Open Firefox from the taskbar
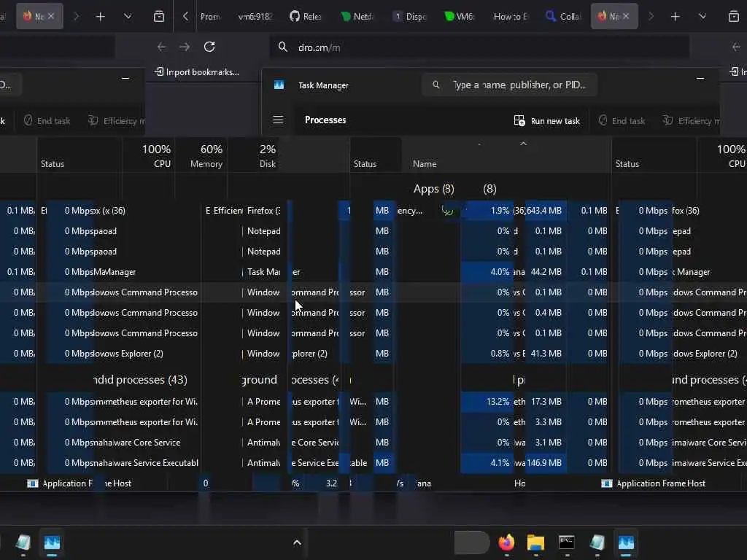747x560 pixels. point(506,542)
